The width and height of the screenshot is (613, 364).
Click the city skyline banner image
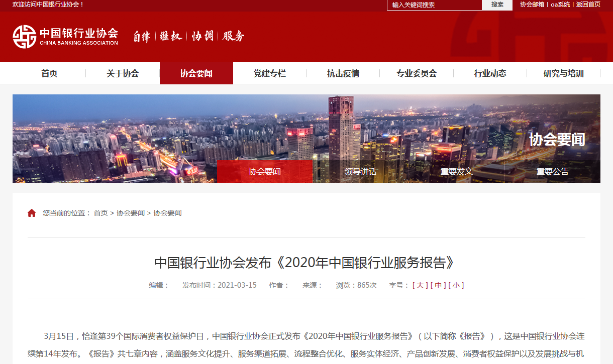(306, 139)
